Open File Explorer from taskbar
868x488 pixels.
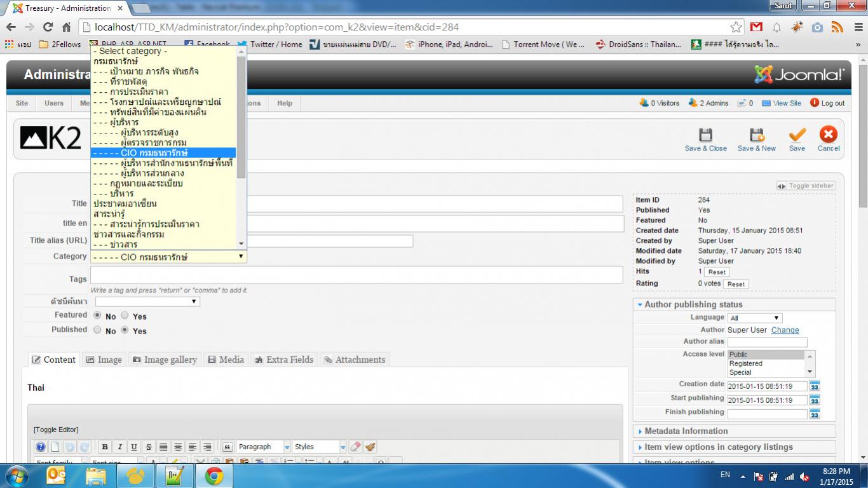[96, 476]
